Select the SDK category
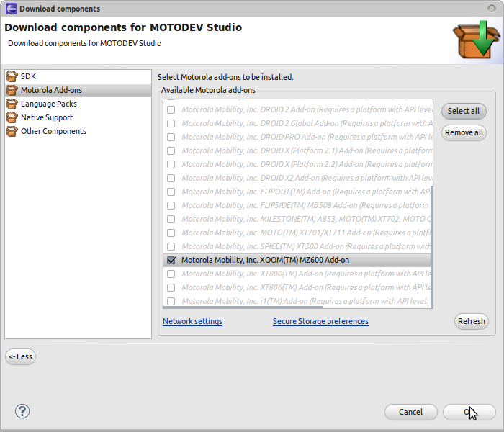504x432 pixels. [x=78, y=76]
